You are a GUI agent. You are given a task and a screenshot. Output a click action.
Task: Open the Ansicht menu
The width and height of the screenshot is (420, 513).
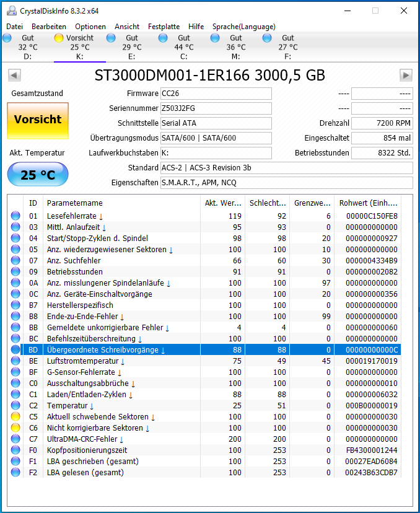tap(127, 27)
